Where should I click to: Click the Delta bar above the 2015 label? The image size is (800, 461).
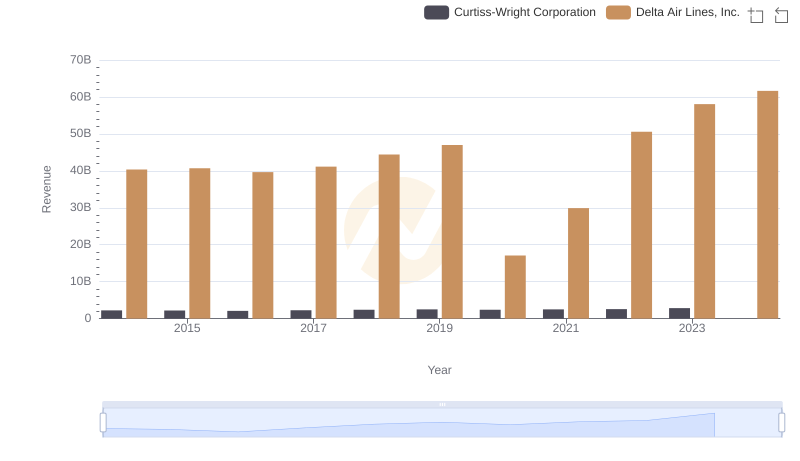199,243
